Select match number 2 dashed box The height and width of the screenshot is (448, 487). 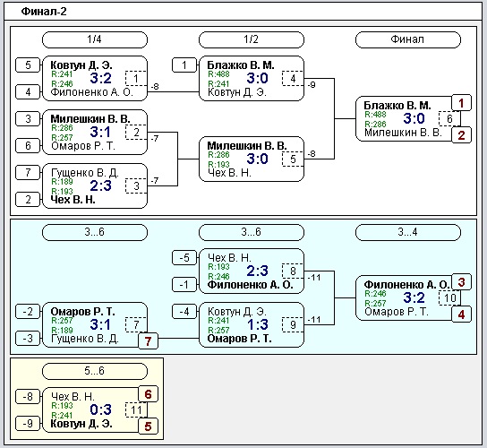click(x=136, y=133)
